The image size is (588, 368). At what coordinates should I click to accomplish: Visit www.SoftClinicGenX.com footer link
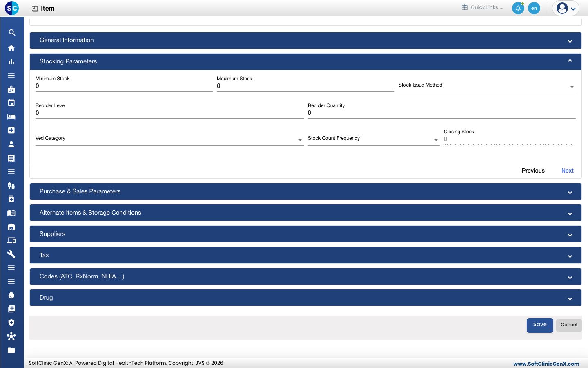pos(546,364)
